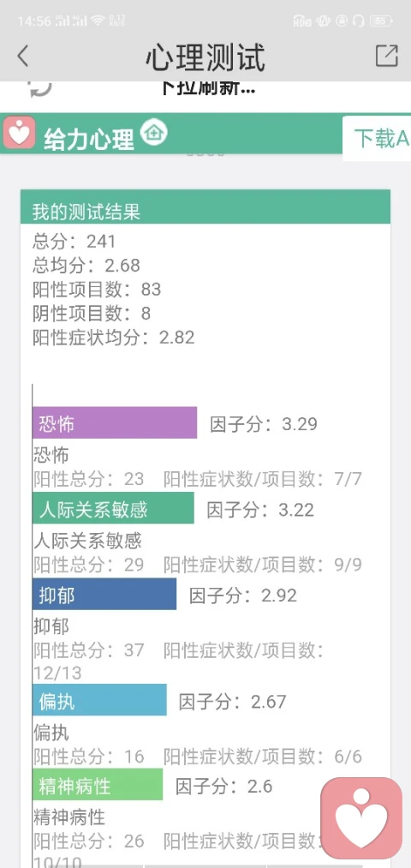Tap the 下载A download button
The image size is (411, 868).
377,139
